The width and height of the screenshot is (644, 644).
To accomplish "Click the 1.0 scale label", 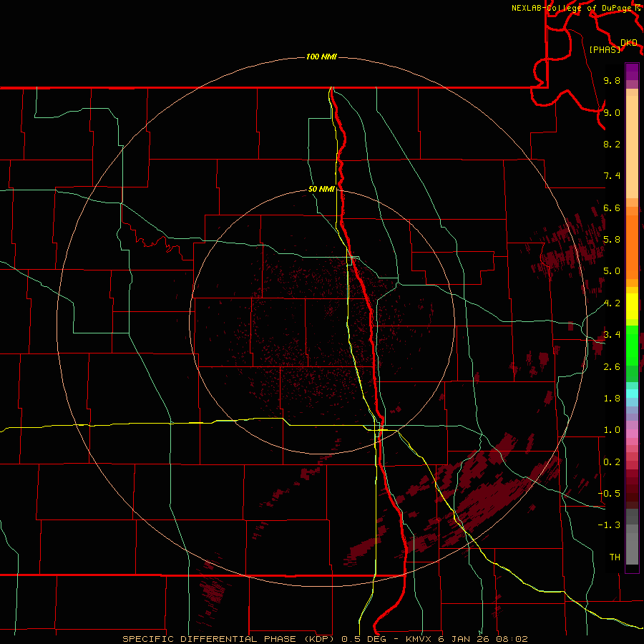I will pyautogui.click(x=612, y=430).
